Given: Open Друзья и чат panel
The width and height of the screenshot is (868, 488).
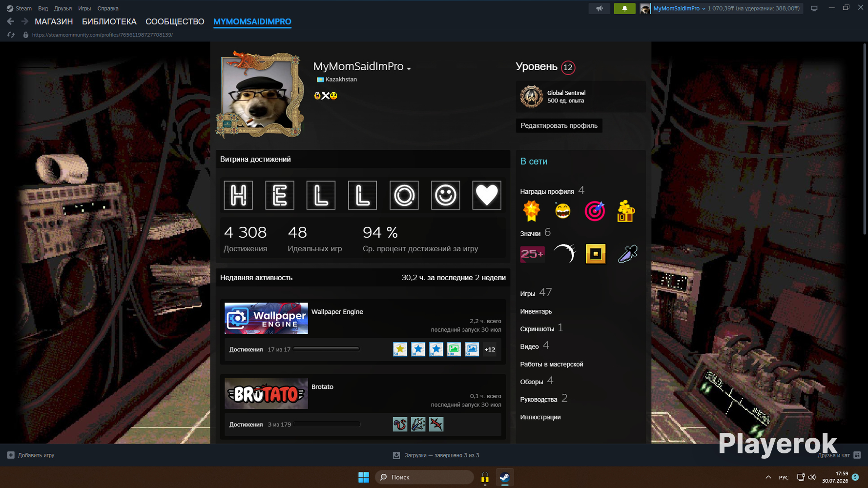Looking at the screenshot, I should 839,455.
